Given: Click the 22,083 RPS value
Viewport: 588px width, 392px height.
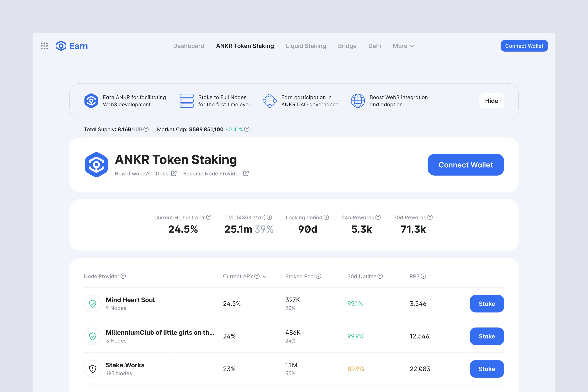Looking at the screenshot, I should 420,369.
